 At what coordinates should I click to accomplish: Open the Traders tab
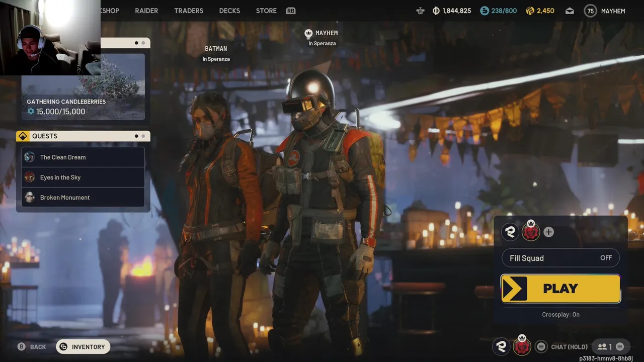189,11
